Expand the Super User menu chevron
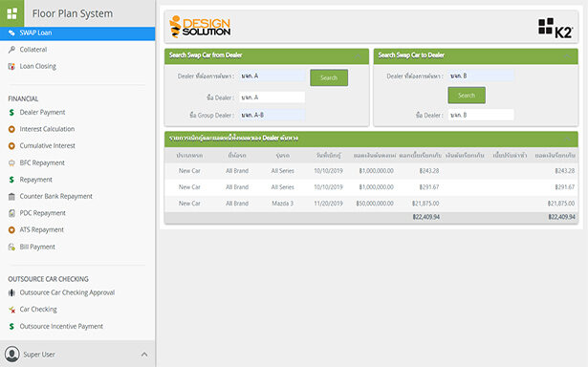The width and height of the screenshot is (588, 367). coord(144,355)
